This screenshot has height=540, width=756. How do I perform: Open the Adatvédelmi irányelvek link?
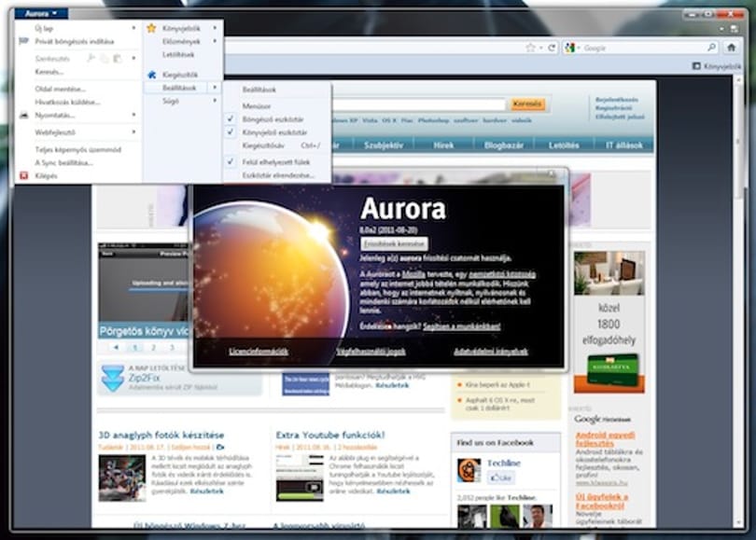491,352
